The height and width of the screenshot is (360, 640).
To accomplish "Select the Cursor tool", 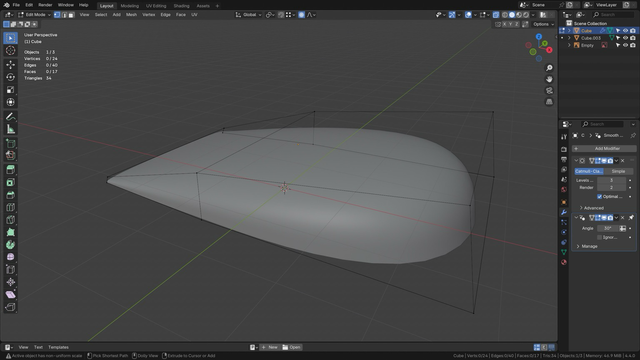I will click(x=11, y=51).
